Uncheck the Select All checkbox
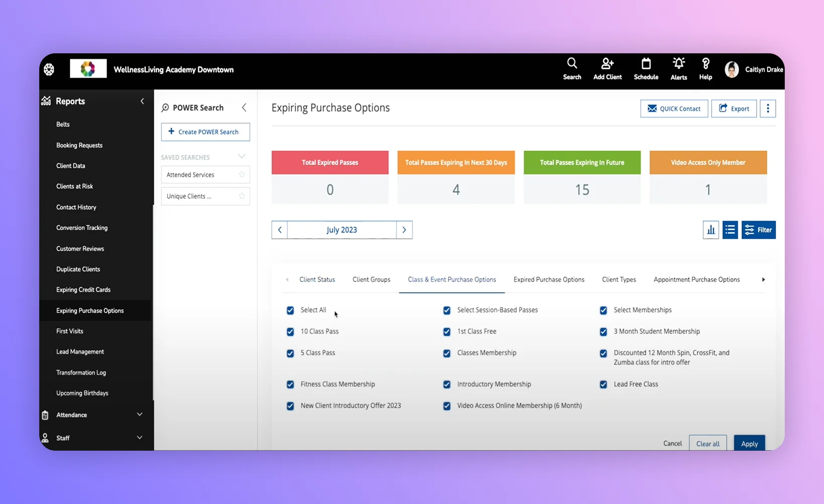 coord(290,310)
